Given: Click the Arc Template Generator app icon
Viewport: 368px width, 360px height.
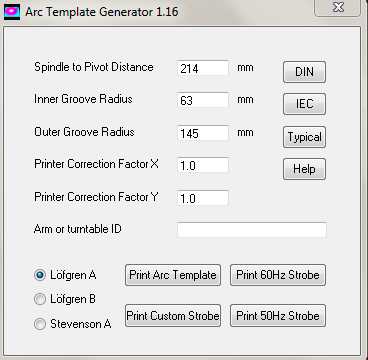Looking at the screenshot, I should click(12, 12).
